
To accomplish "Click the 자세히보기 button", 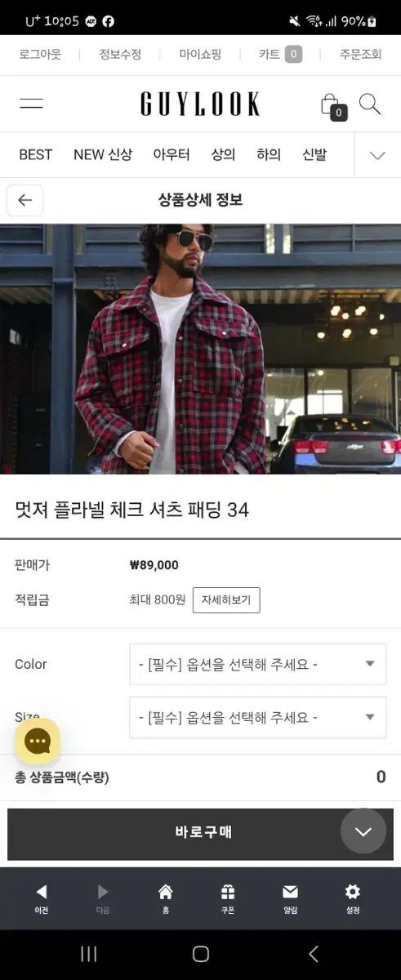I will point(226,600).
